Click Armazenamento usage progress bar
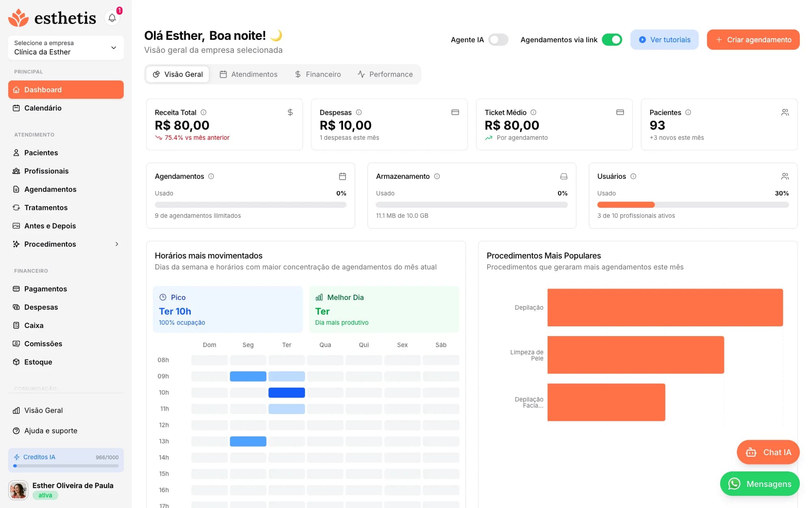The image size is (812, 508). [x=471, y=205]
